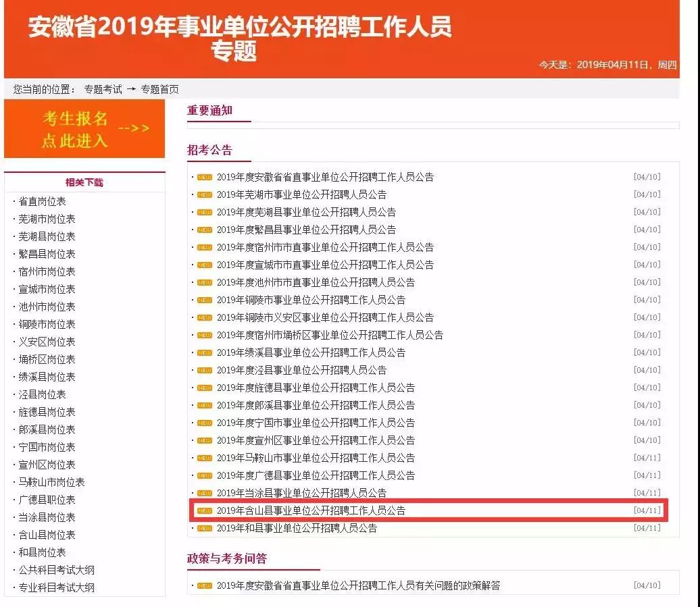Open the 专业科目考试大纲 link
700x607 pixels.
point(56,587)
